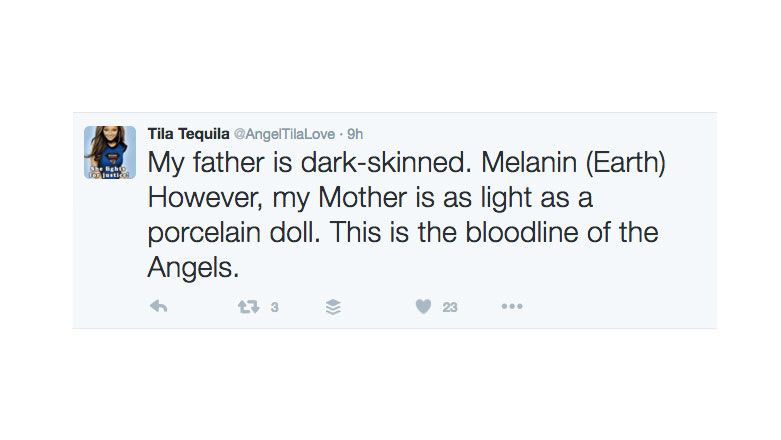The image size is (781, 440).
Task: Click the empty tweet area right of the three dots
Action: coord(620,307)
